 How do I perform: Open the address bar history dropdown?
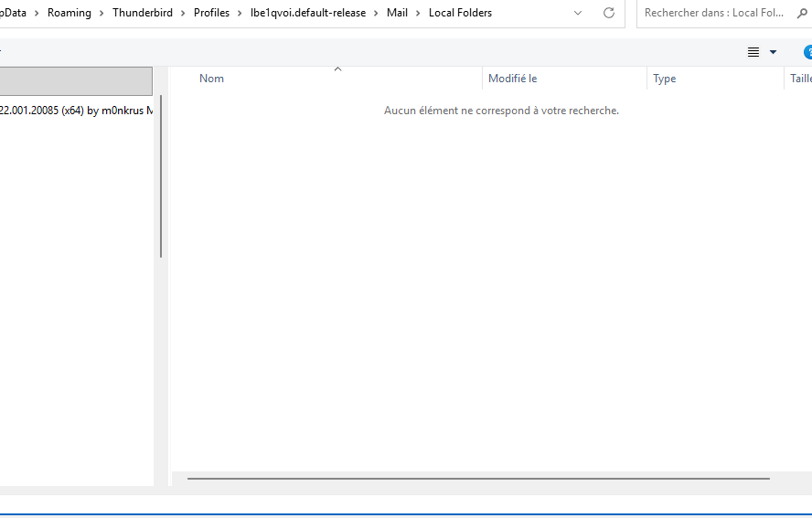point(578,13)
